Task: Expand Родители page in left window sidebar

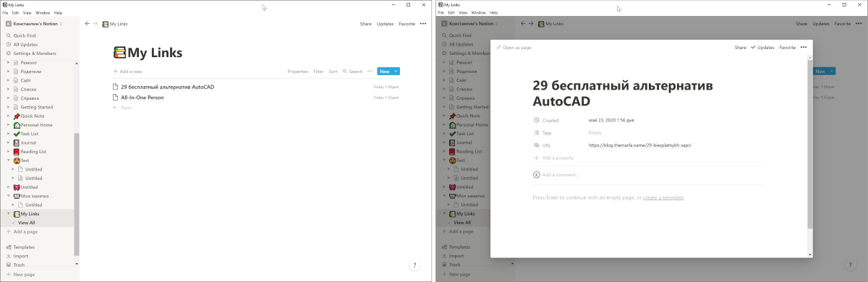Action: point(9,72)
